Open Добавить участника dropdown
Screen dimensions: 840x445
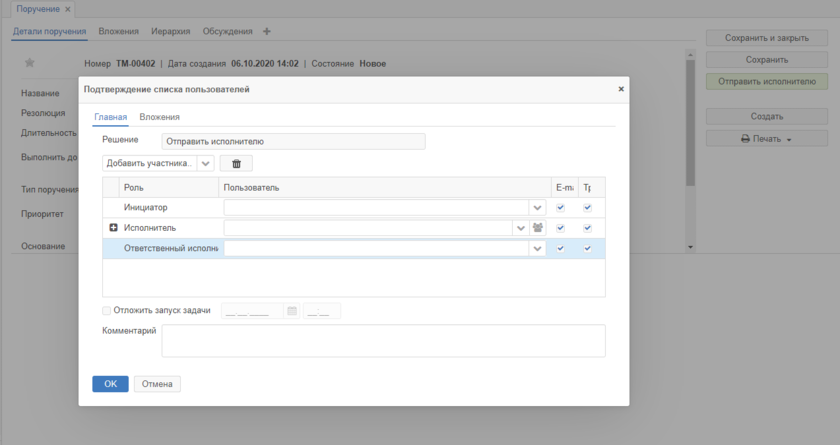206,163
